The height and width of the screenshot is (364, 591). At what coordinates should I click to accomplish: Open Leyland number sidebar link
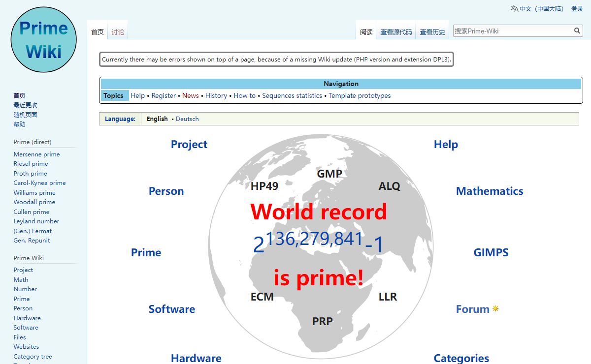coord(36,221)
